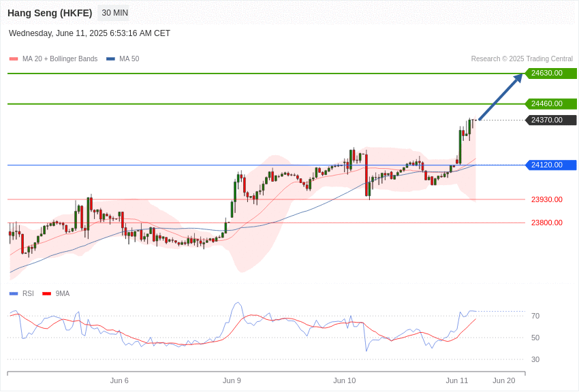Click the RSI legend label
The image size is (579, 392).
pos(28,293)
